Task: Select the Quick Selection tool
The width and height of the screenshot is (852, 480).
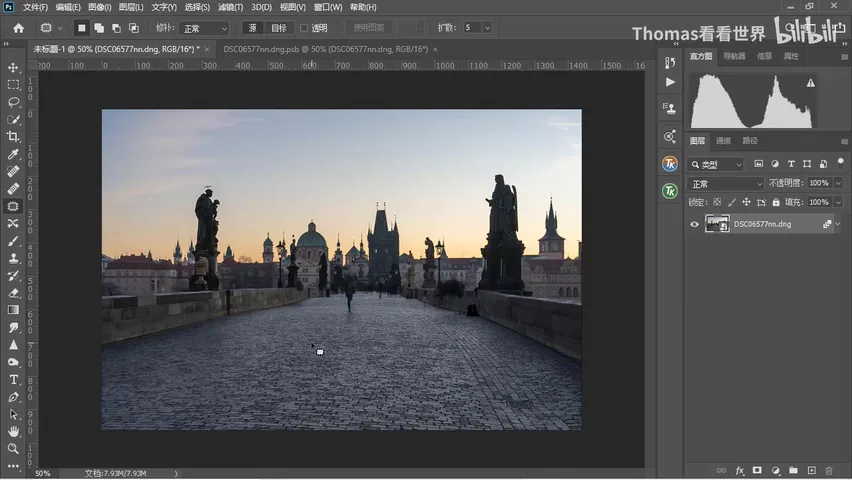Action: point(13,120)
